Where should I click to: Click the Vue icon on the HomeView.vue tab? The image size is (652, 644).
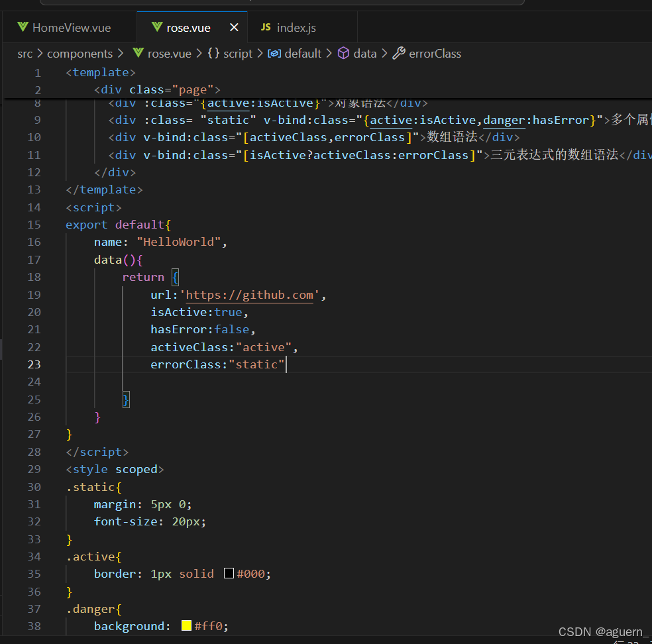click(22, 27)
